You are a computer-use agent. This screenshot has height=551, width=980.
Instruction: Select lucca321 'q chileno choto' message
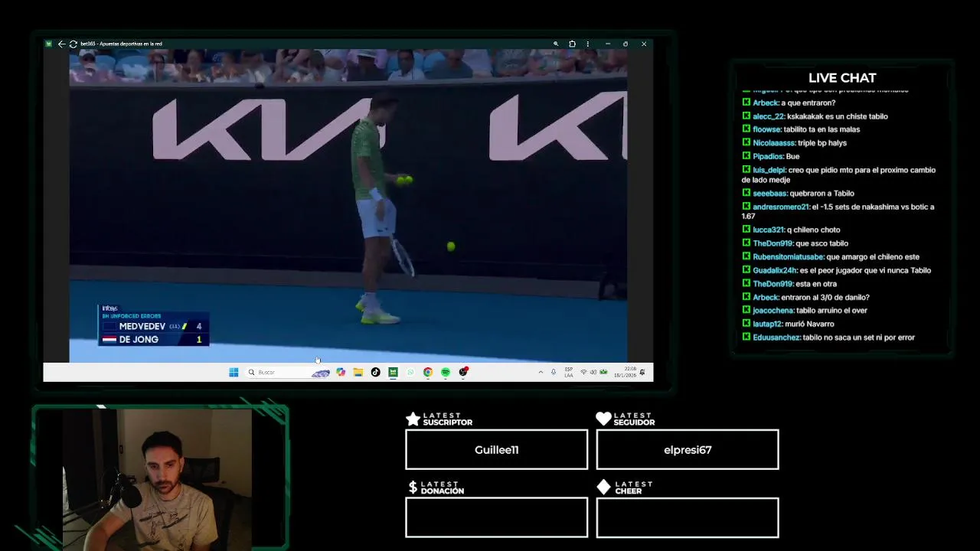[792, 230]
